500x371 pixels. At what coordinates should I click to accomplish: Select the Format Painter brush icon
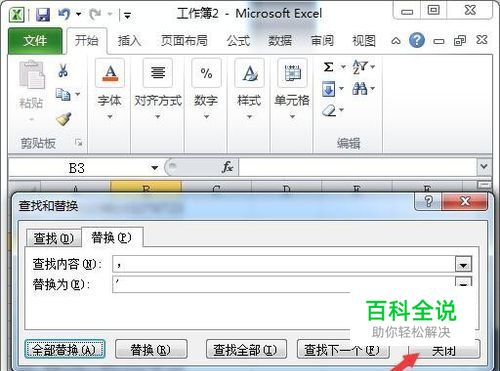coord(63,119)
